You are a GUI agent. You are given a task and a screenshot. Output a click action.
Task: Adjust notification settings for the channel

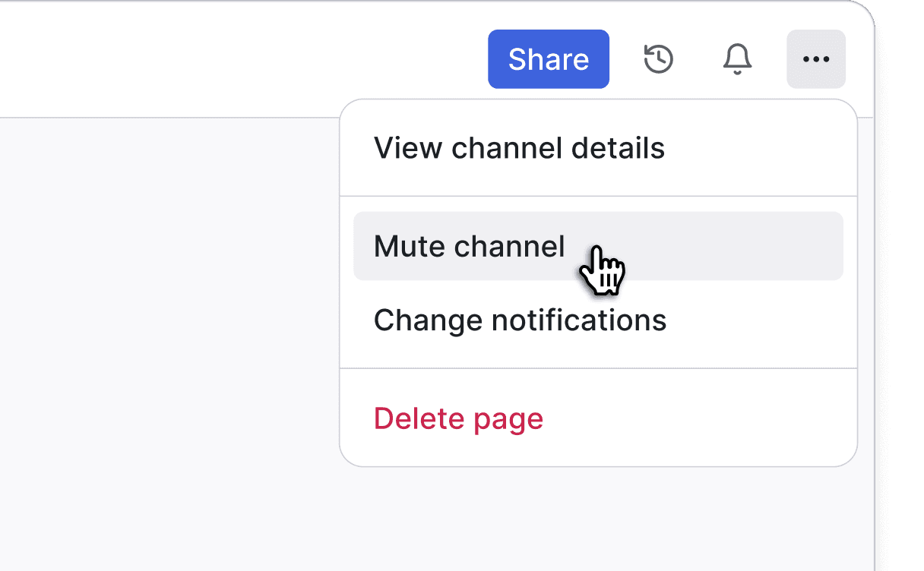click(x=599, y=320)
